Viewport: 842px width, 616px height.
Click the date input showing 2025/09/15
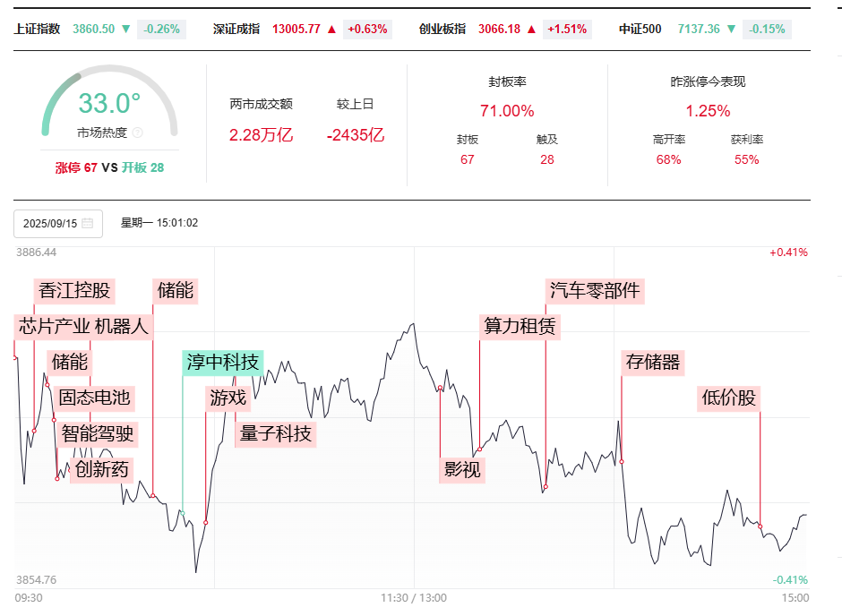[x=51, y=223]
